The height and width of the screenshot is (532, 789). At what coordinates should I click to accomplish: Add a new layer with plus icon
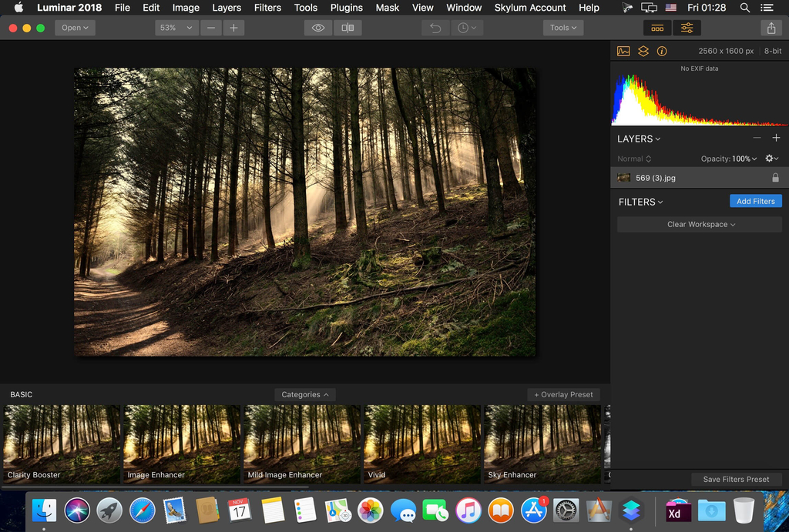pyautogui.click(x=776, y=139)
